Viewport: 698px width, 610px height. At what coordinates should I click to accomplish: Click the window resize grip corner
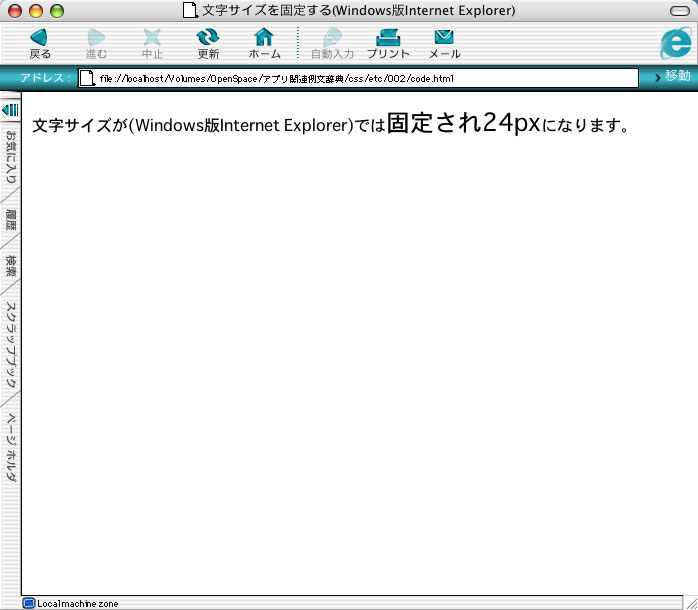pyautogui.click(x=690, y=603)
